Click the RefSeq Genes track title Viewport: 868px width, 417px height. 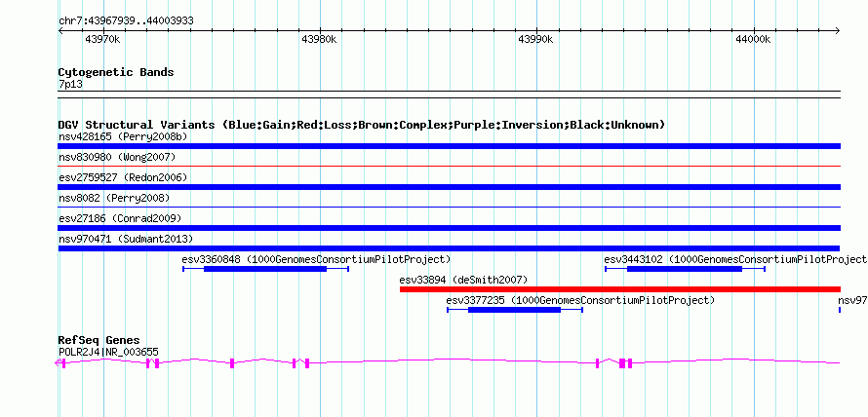(x=99, y=340)
